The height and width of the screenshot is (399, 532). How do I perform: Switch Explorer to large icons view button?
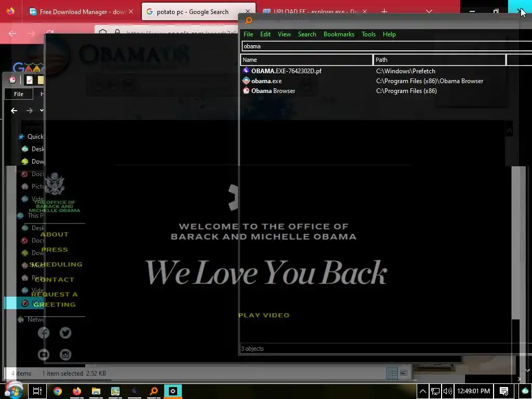pyautogui.click(x=404, y=373)
